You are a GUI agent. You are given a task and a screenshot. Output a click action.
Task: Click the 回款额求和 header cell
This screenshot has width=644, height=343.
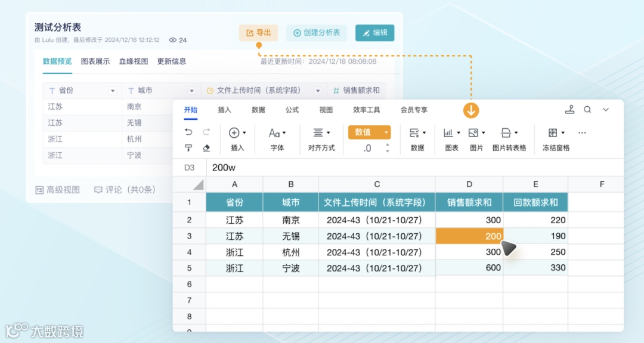click(535, 202)
